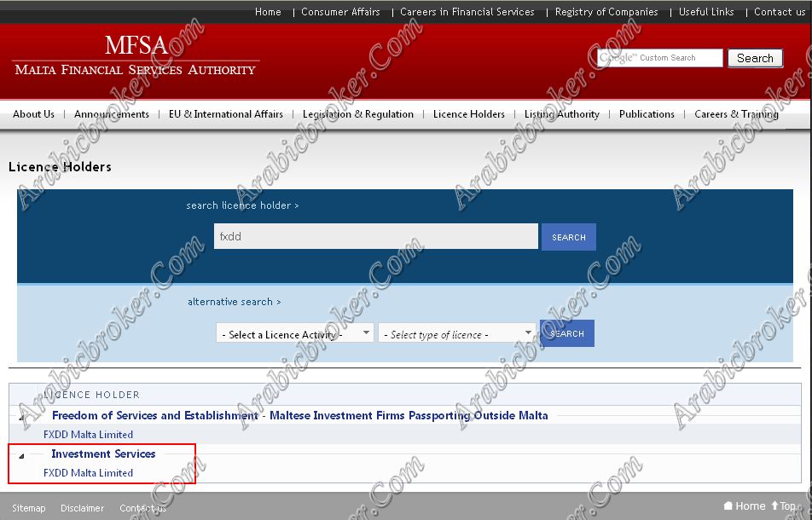Open the footer Contact us link
The height and width of the screenshot is (520, 812).
click(x=143, y=508)
